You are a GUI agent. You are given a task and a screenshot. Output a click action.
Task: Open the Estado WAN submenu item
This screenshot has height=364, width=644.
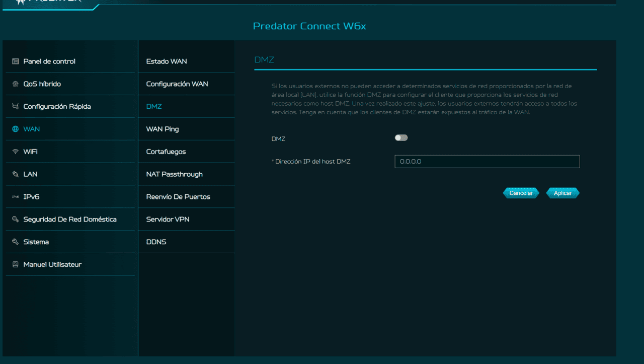(167, 61)
